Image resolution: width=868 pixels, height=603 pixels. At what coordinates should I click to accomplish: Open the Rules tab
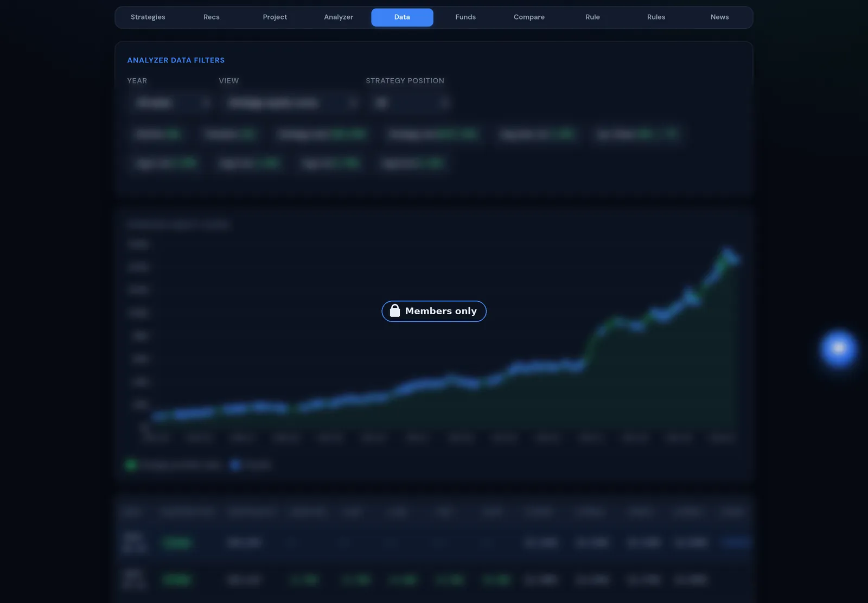656,17
